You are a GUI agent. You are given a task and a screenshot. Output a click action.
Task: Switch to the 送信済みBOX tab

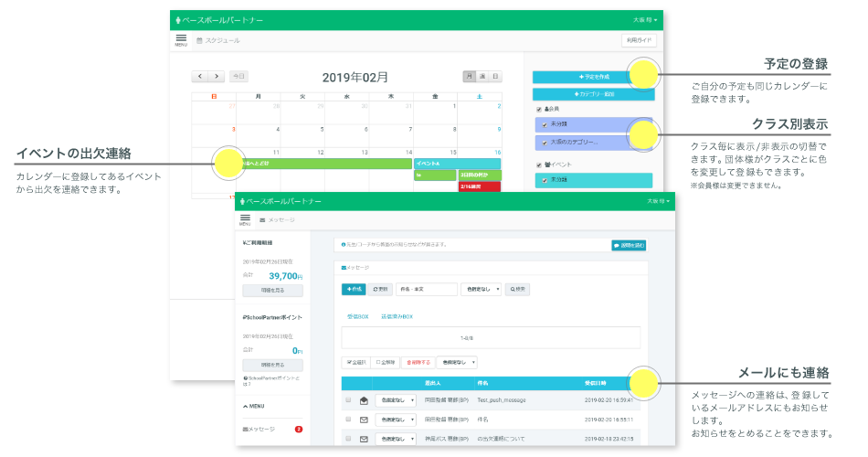(397, 316)
